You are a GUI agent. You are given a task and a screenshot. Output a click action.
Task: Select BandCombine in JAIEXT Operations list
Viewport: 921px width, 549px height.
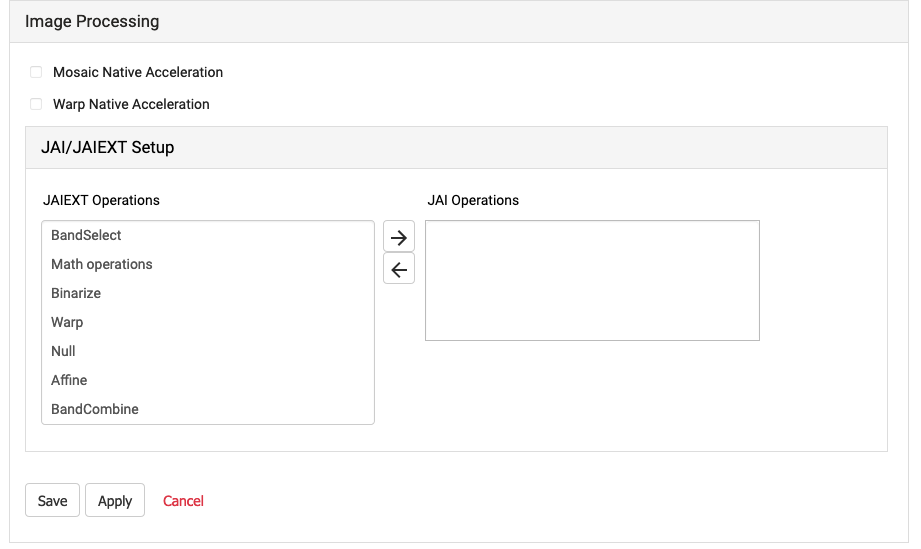tap(208, 409)
